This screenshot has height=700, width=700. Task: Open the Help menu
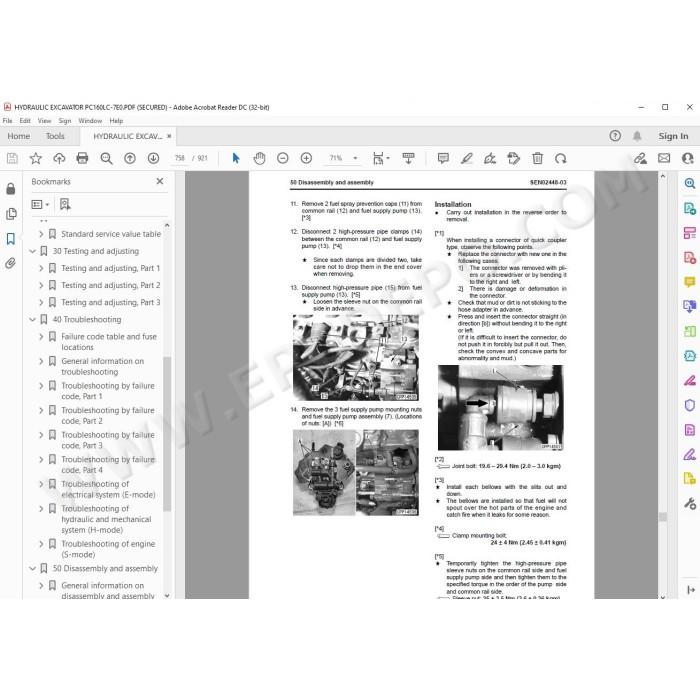(x=116, y=121)
